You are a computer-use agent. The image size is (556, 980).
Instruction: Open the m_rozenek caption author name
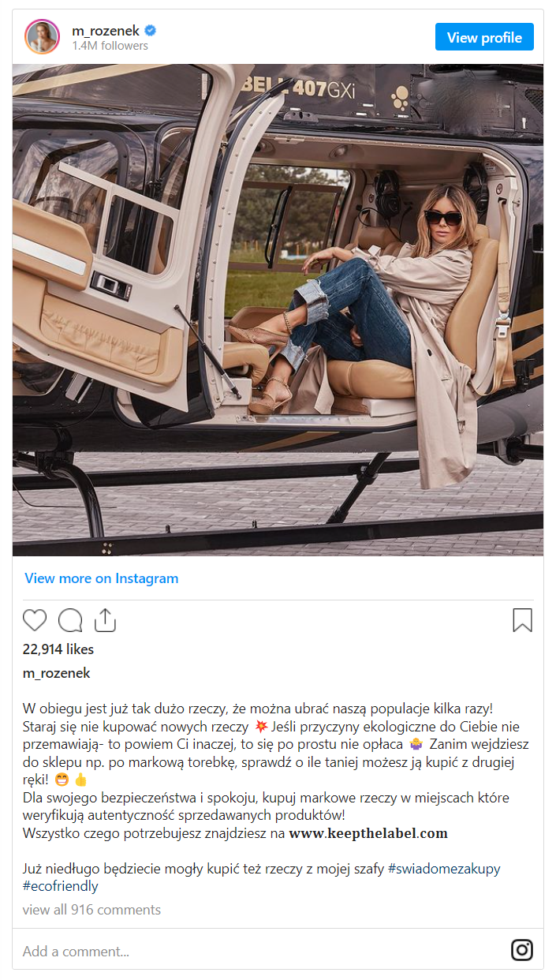(57, 673)
